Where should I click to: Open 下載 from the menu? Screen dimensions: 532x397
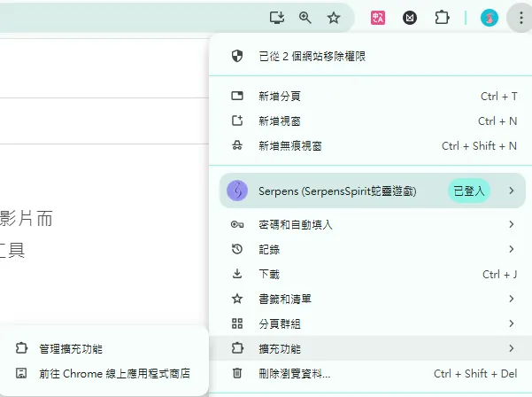(x=371, y=274)
